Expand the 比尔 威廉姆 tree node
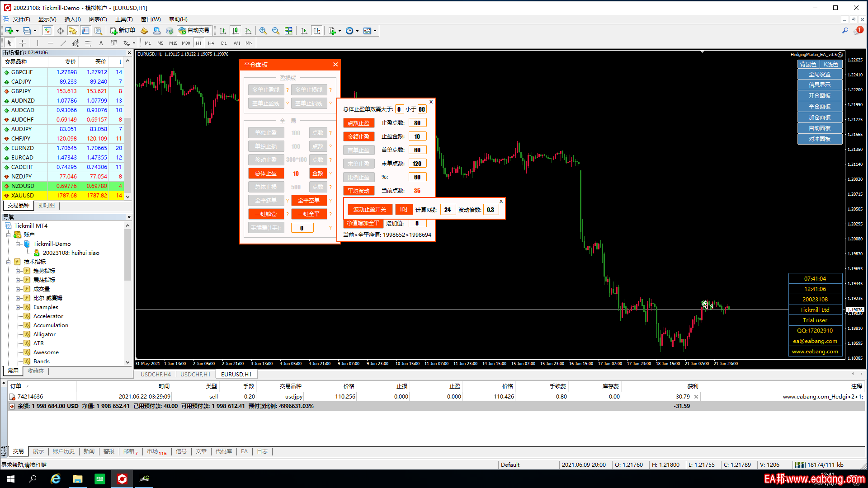The height and width of the screenshot is (488, 868). pyautogui.click(x=18, y=298)
